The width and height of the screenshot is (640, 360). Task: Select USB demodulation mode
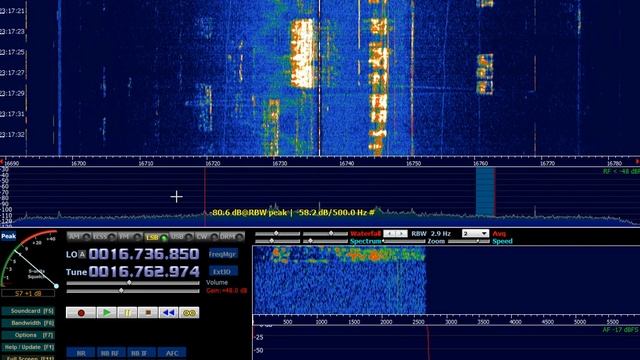(x=181, y=237)
